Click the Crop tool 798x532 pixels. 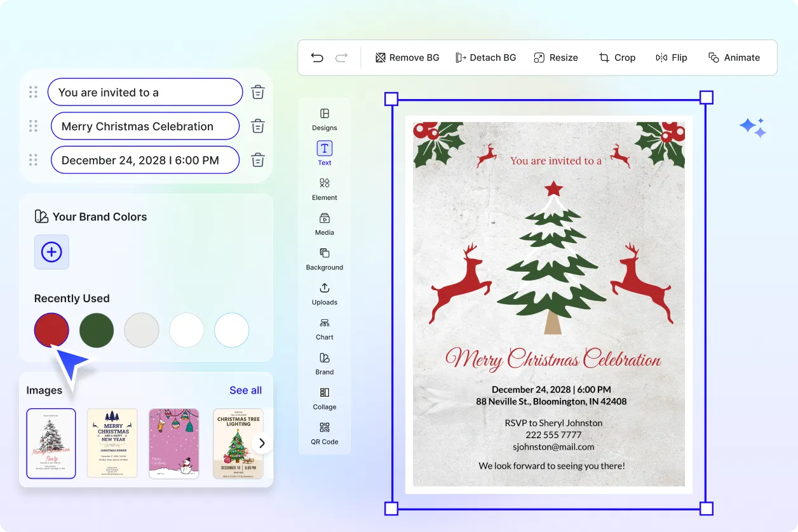tap(617, 57)
